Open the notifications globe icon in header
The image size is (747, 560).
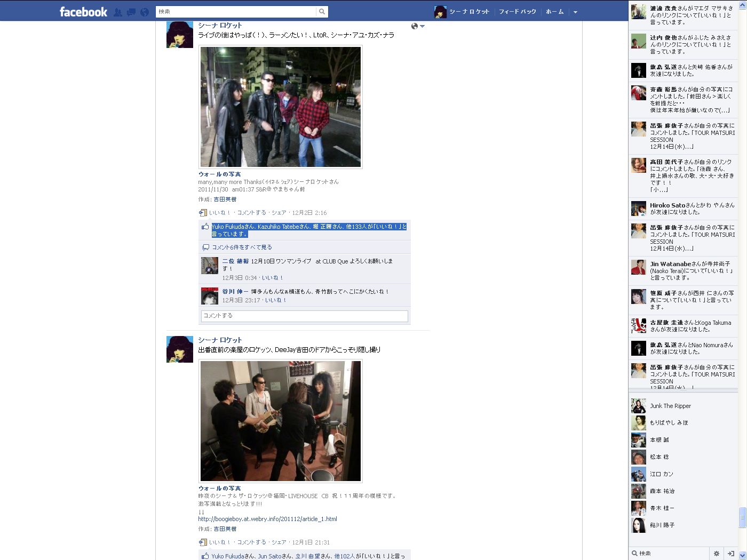click(144, 12)
